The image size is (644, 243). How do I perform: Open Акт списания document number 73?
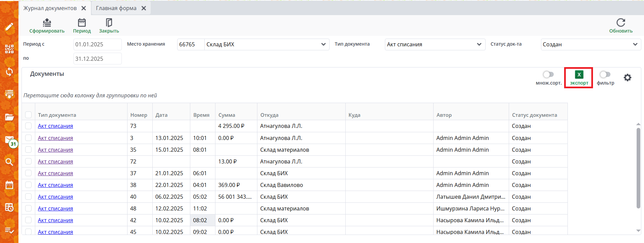click(55, 126)
